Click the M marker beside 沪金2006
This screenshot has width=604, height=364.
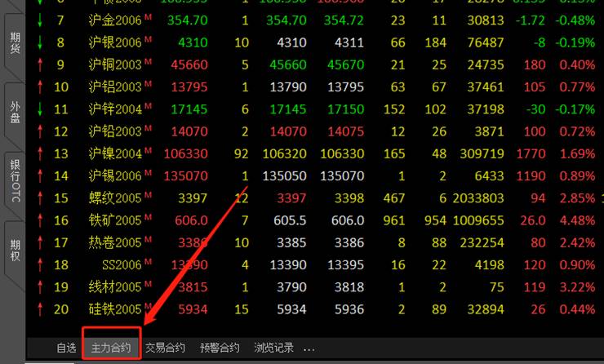[148, 16]
